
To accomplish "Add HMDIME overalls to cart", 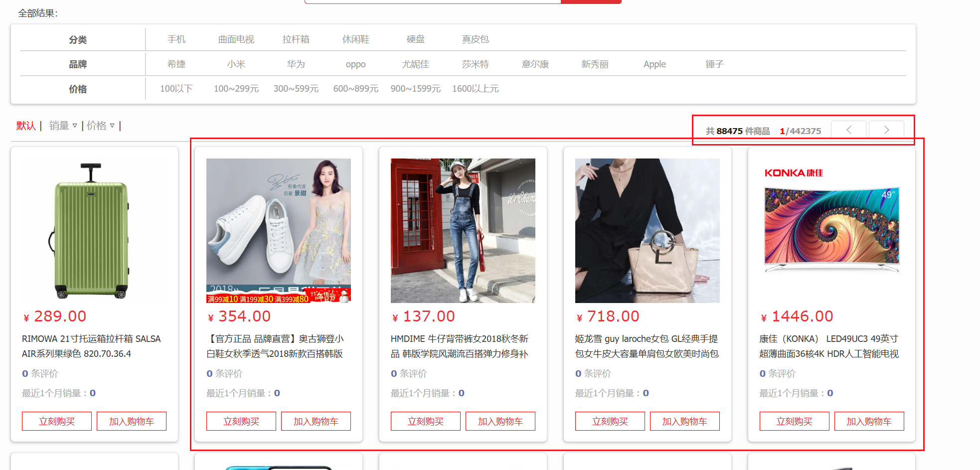I will point(500,421).
